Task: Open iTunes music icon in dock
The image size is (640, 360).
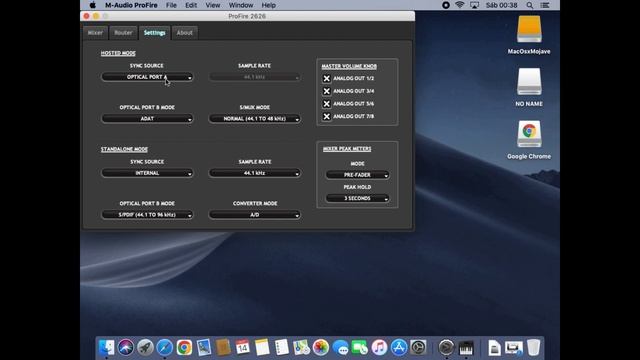Action: coord(379,347)
